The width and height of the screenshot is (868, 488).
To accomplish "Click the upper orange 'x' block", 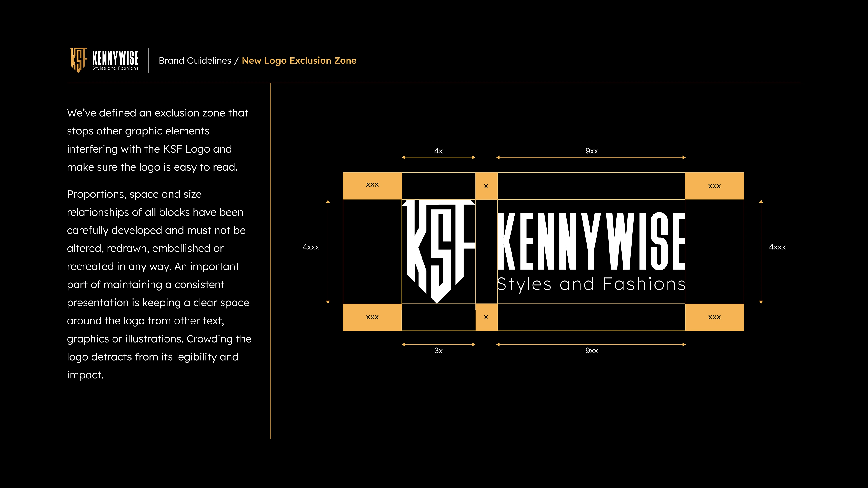I will tap(486, 186).
